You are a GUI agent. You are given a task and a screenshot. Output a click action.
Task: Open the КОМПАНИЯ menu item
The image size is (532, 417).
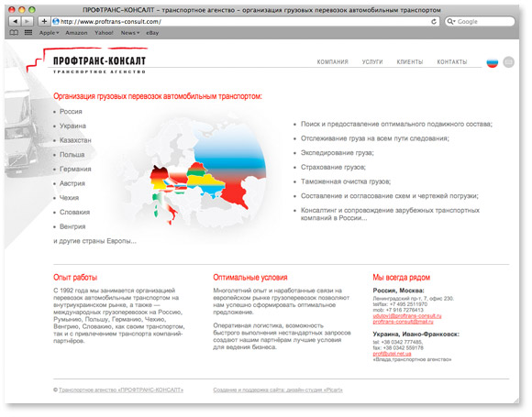click(x=332, y=62)
